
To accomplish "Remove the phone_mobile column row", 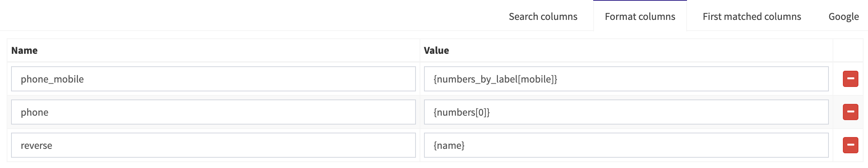I will pyautogui.click(x=850, y=79).
